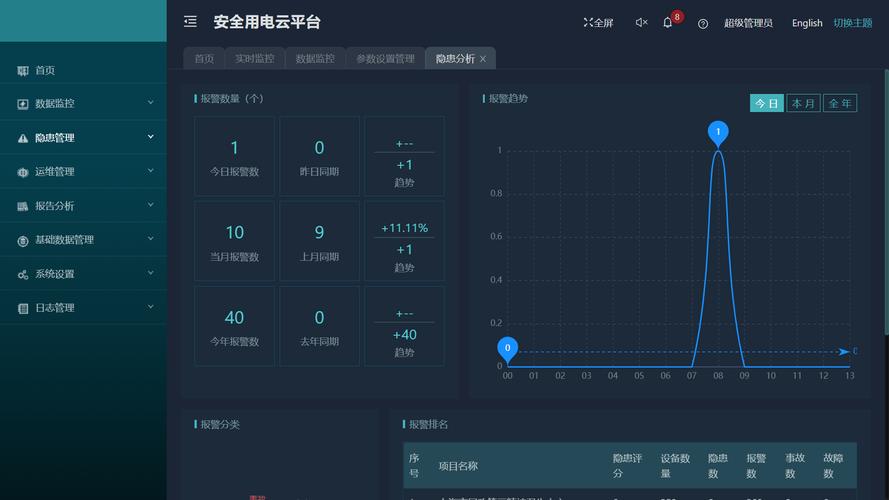Screen dimensions: 889x500
Task: Collapse the sidebar with the hamburger icon
Action: click(x=190, y=22)
